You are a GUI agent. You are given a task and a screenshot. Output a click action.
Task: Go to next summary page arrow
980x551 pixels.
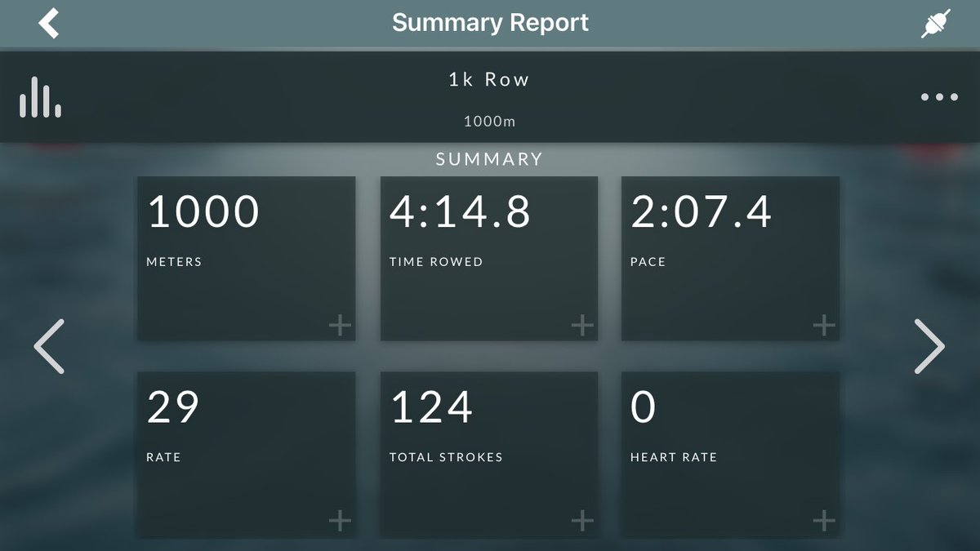click(929, 347)
